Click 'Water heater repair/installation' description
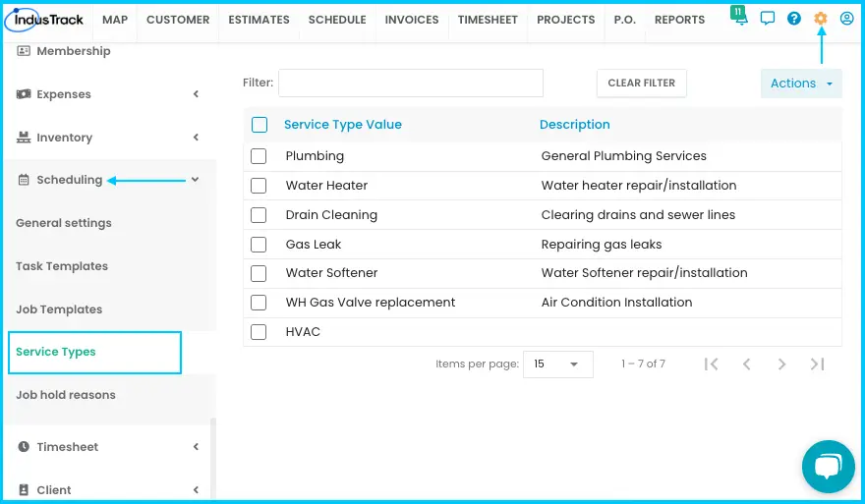 click(638, 186)
